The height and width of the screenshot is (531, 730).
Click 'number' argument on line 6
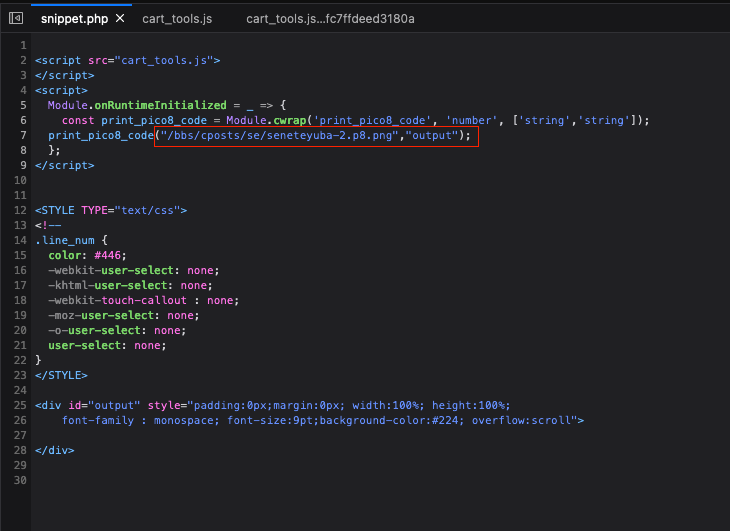[x=472, y=121]
